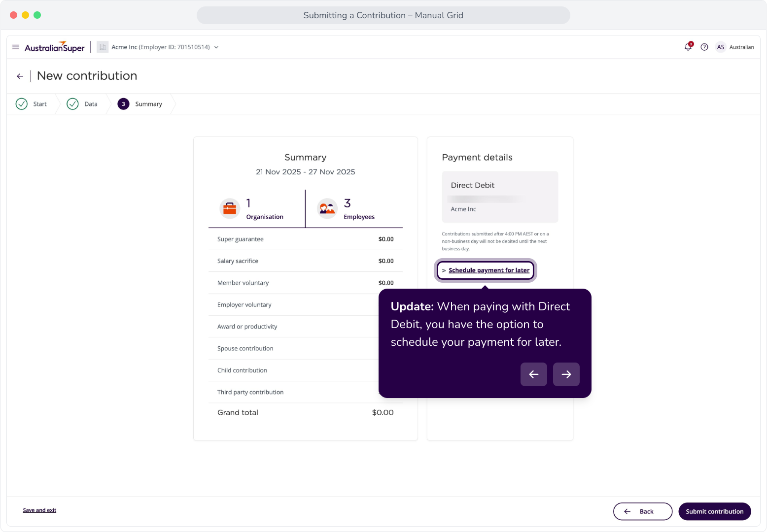
Task: Click the back arrow beside New contribution
Action: point(20,76)
